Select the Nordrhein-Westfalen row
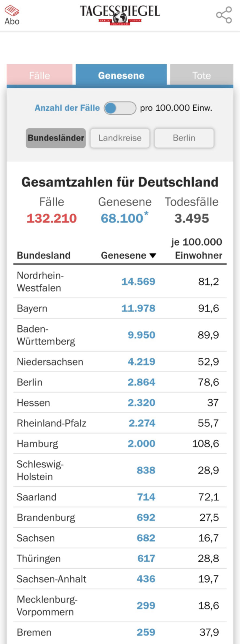Viewport: 240px width, 644px height. pyautogui.click(x=120, y=282)
